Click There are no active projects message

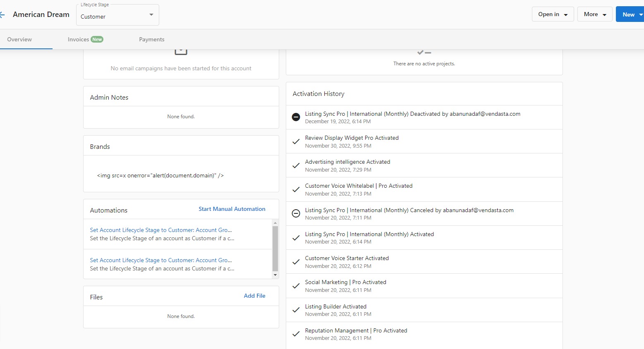[x=424, y=64]
